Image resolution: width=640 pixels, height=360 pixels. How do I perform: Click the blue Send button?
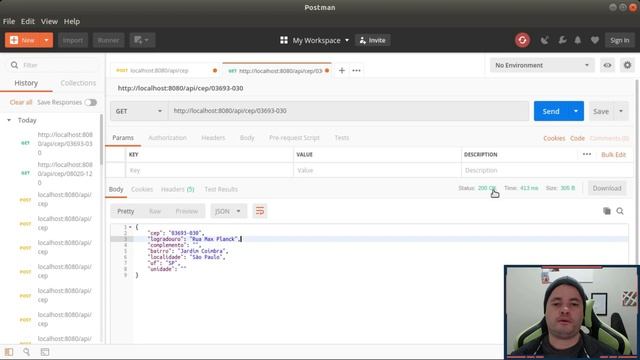tap(551, 111)
